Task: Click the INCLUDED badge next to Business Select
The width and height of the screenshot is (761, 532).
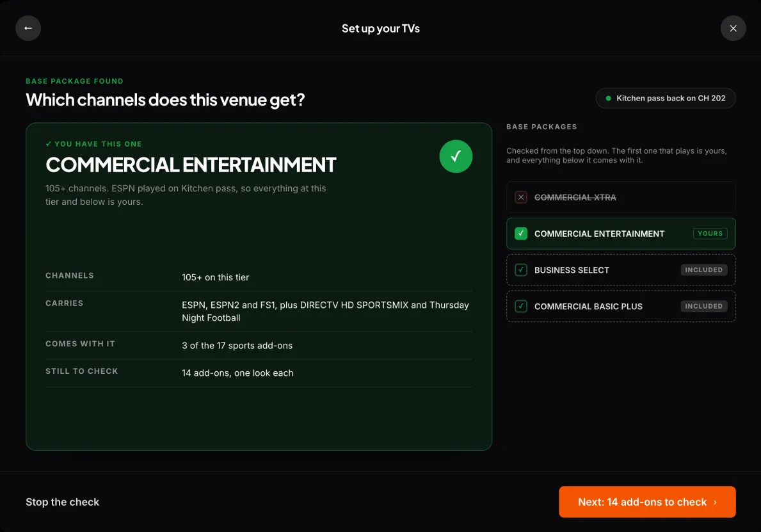Action: 704,270
